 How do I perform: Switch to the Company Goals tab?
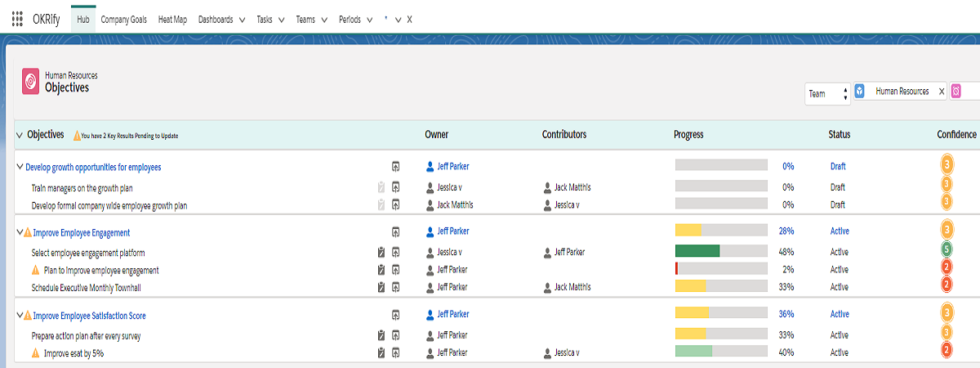tap(123, 20)
